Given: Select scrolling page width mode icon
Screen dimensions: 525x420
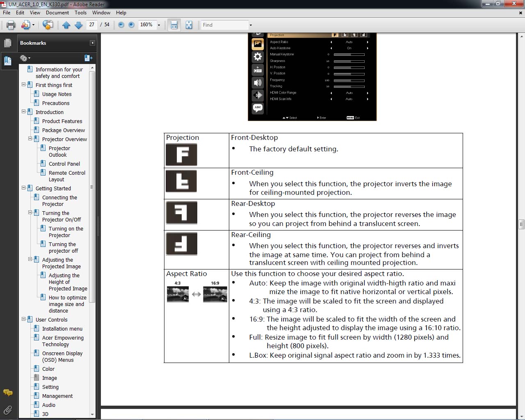Looking at the screenshot, I should [174, 25].
